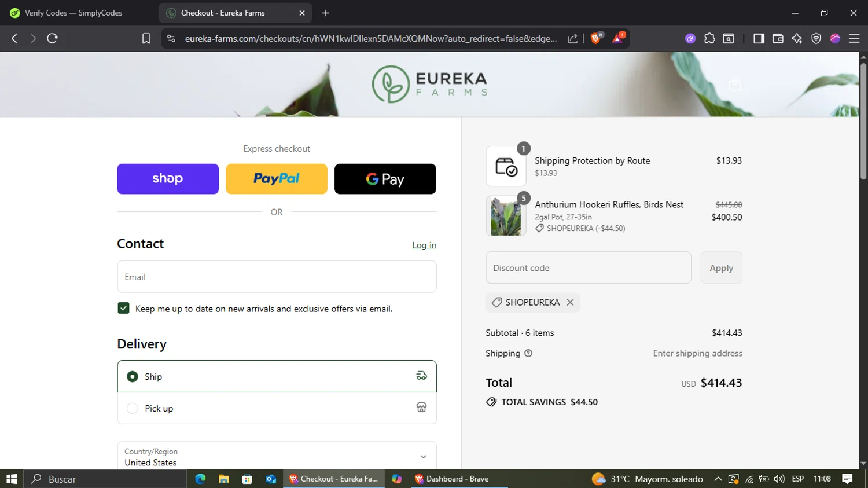Open Brave Wallet icon
Screen dimensions: 868x488
pos(778,38)
